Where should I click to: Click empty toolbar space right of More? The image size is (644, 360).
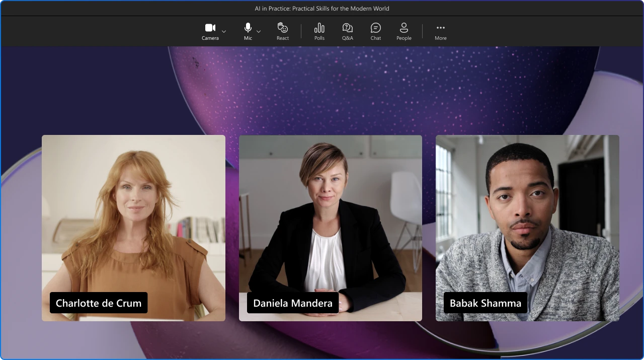pos(543,31)
